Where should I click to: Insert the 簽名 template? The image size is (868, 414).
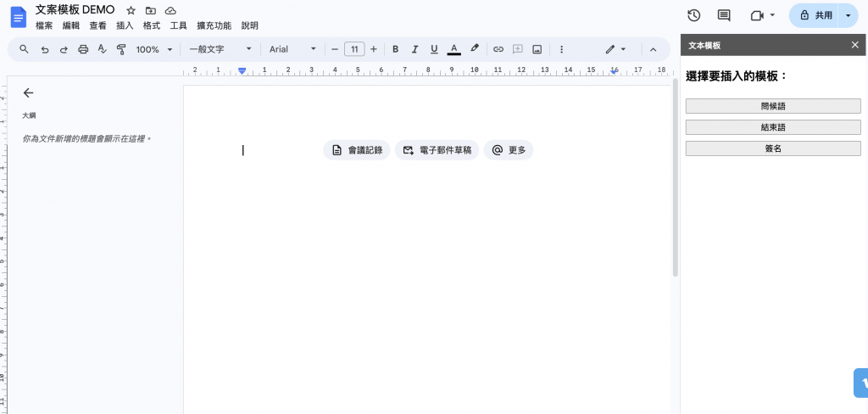(x=773, y=148)
